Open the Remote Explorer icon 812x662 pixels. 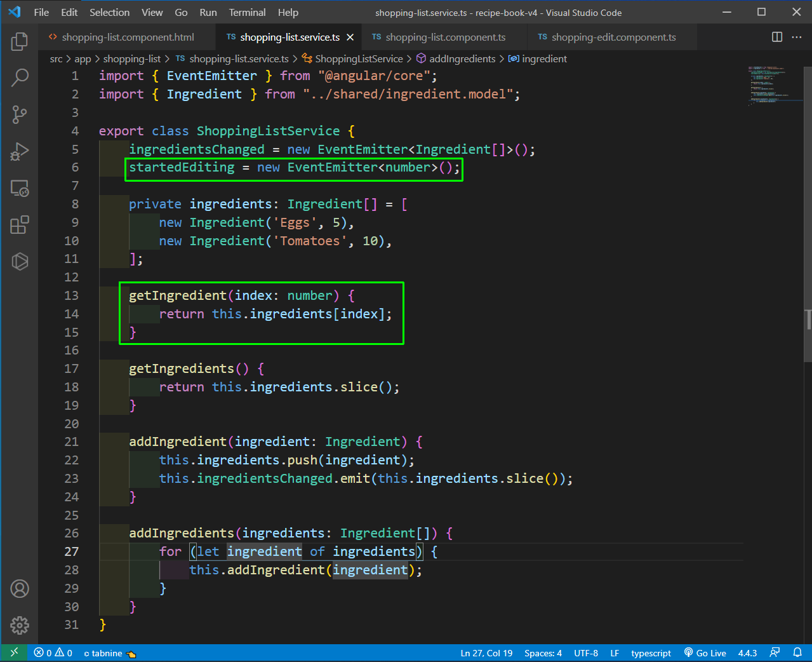click(20, 188)
